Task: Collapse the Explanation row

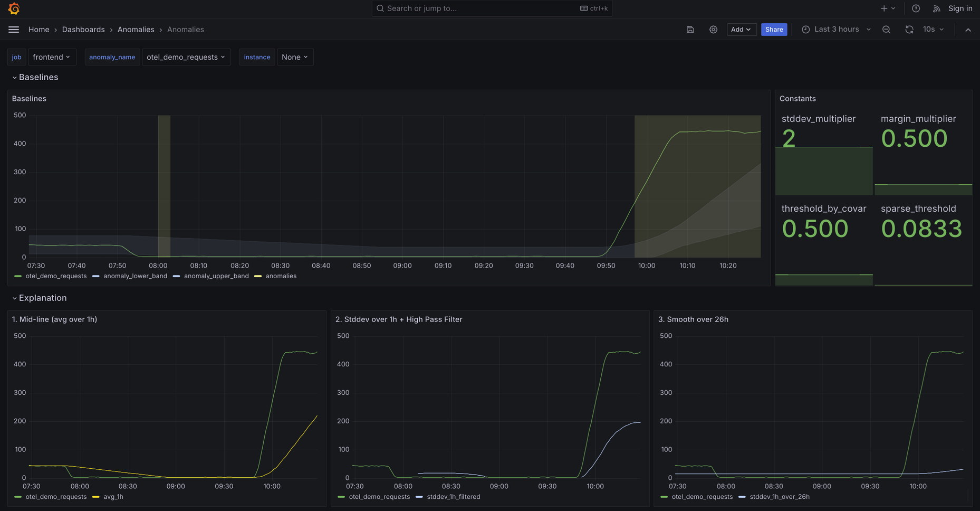Action: tap(42, 298)
